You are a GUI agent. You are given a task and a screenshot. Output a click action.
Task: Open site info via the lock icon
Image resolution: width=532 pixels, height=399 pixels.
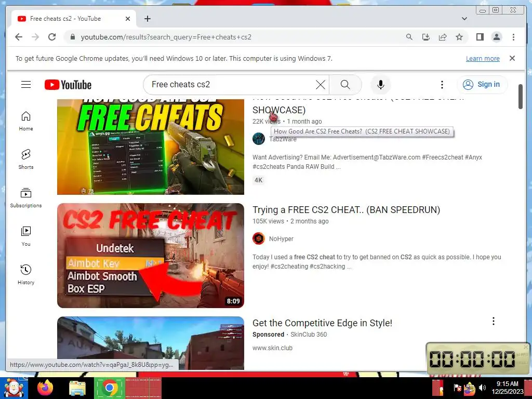72,37
